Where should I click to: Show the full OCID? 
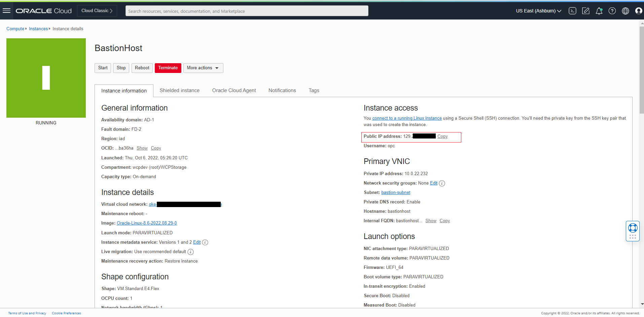(142, 148)
